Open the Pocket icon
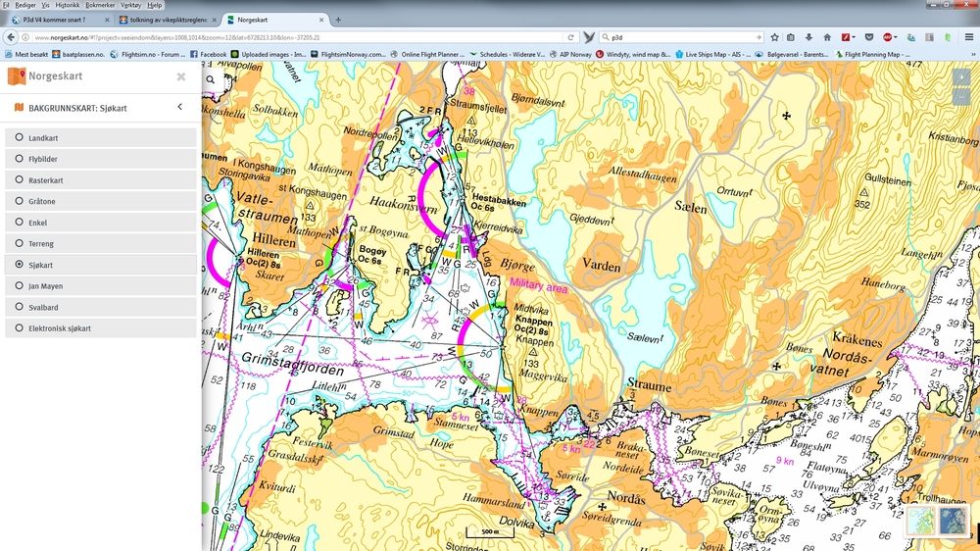This screenshot has width=980, height=551. [868, 37]
